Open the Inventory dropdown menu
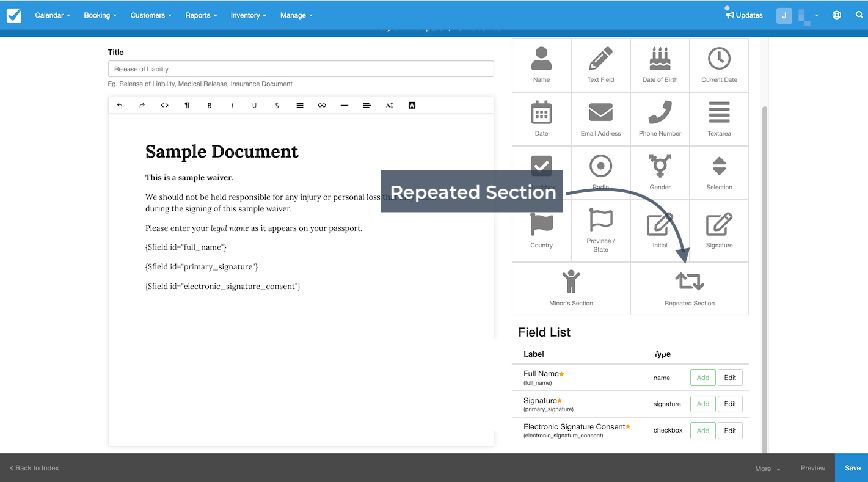The height and width of the screenshot is (482, 868). 249,15
